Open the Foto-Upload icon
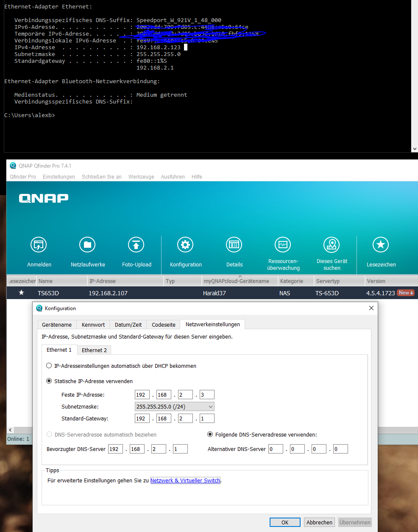This screenshot has width=418, height=532. [136, 245]
